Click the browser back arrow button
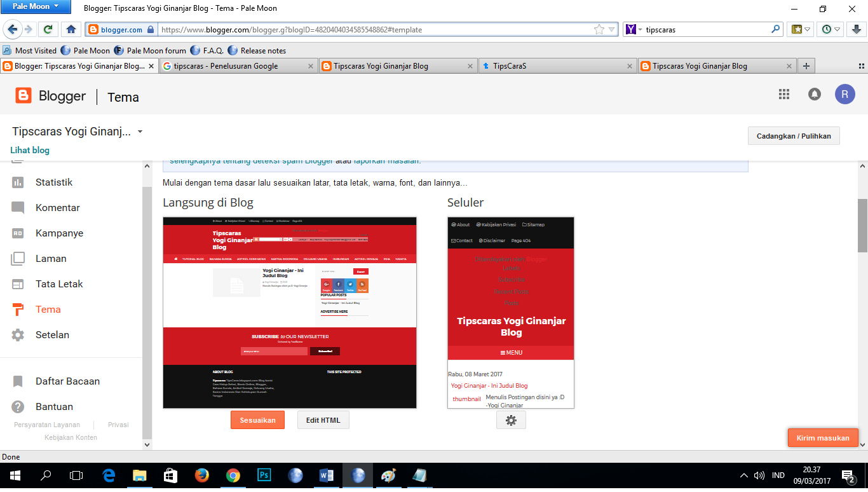The height and width of the screenshot is (492, 868). click(x=11, y=29)
